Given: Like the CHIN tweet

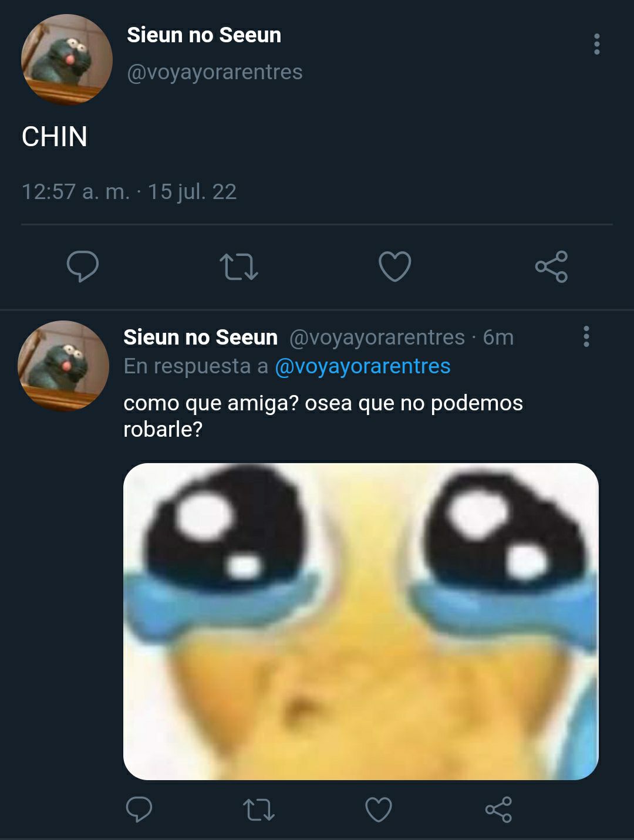Looking at the screenshot, I should [x=394, y=266].
